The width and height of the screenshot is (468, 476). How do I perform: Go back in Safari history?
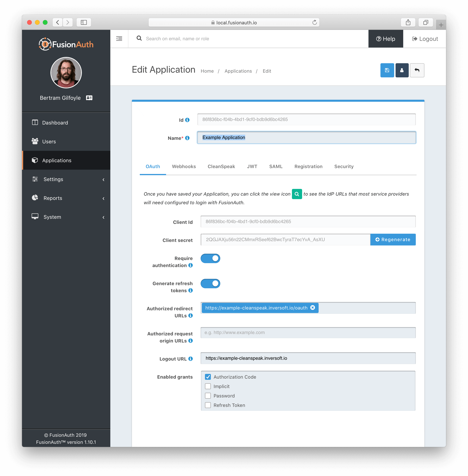(x=58, y=22)
